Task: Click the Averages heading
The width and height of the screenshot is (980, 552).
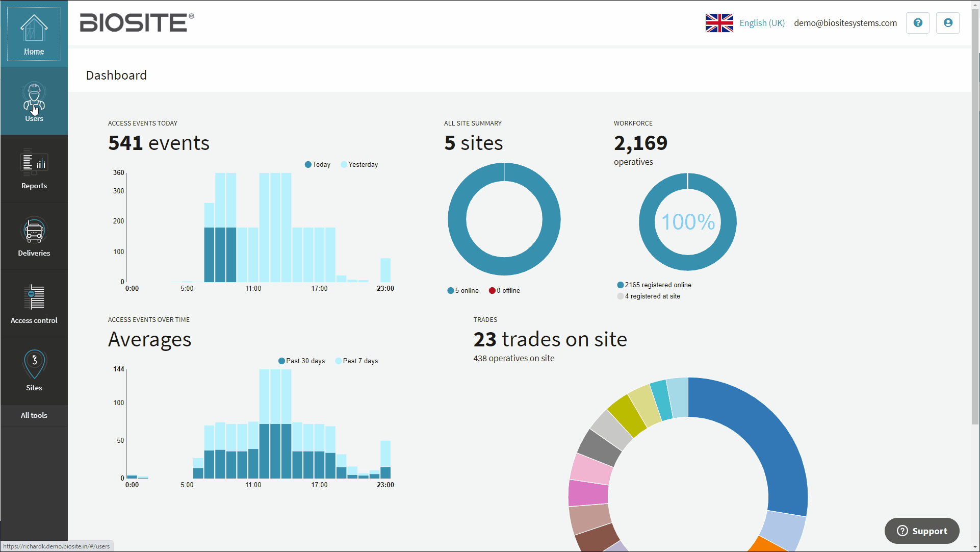Action: 149,339
